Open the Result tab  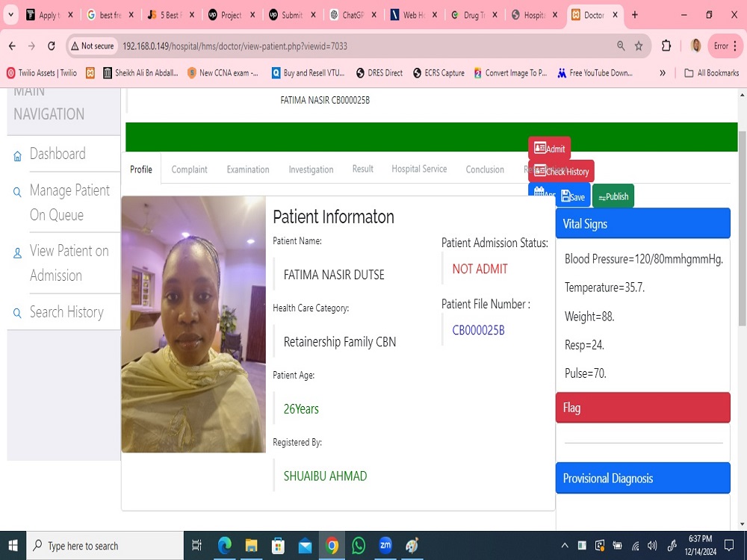[362, 169]
